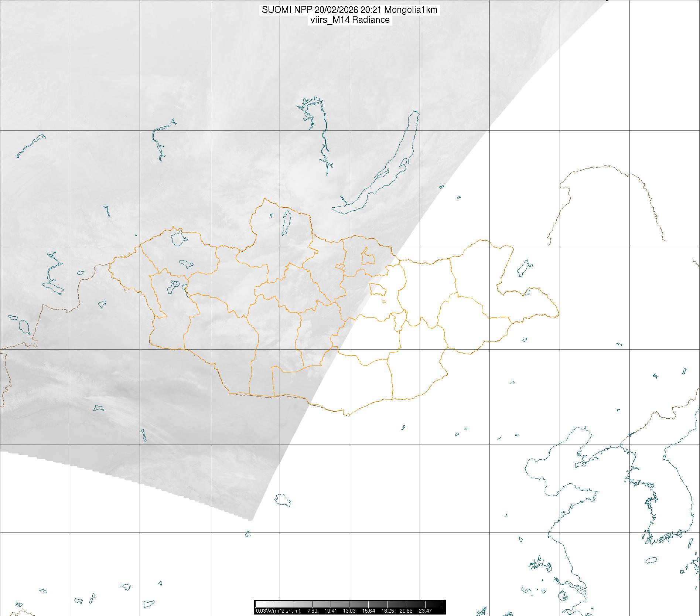Click the title text "SUOMI NPP 20/02/2026 20:21 Mongolia1km"

[x=349, y=10]
